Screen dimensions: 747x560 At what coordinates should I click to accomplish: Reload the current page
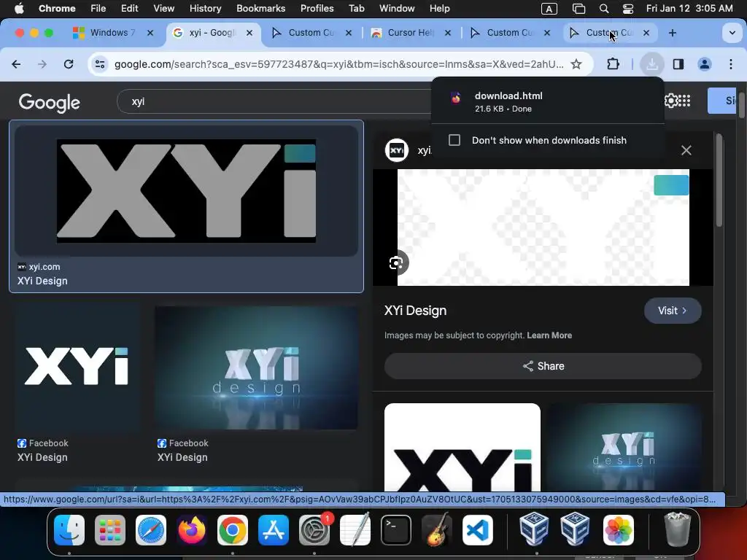coord(69,64)
